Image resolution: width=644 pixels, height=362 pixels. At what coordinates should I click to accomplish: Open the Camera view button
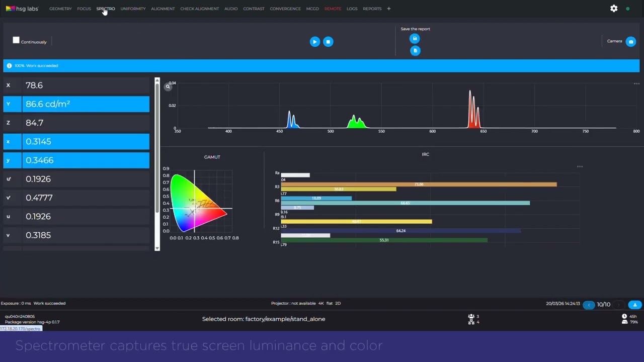631,42
